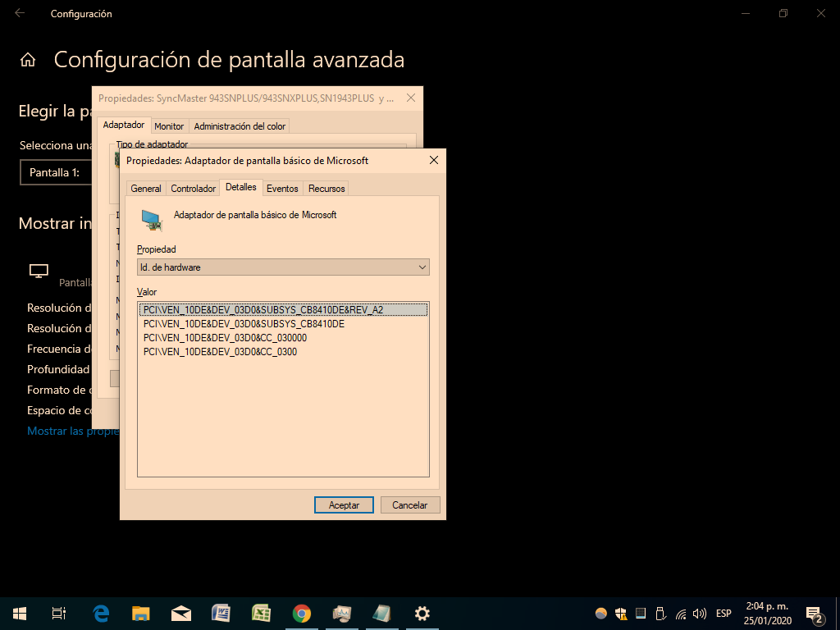Go to Settings home via house icon
Image resolution: width=840 pixels, height=630 pixels.
coord(28,60)
